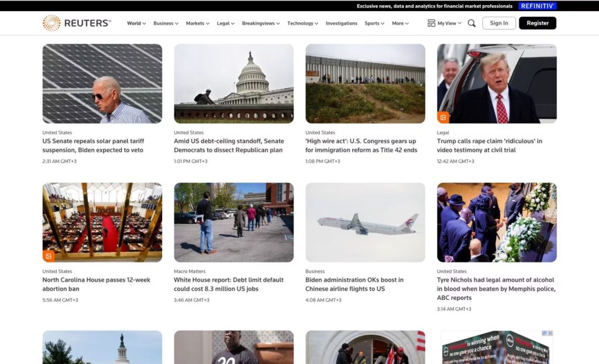The height and width of the screenshot is (364, 599).
Task: Click the Refinitiv banner logo
Action: [537, 6]
